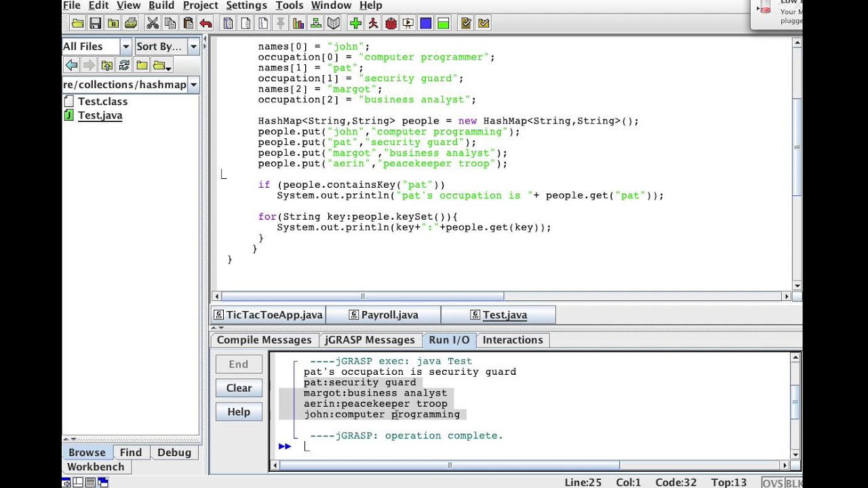Viewport: 868px width, 488px height.
Task: Click the Browse on file folder 'B' icon
Action: 113,23
